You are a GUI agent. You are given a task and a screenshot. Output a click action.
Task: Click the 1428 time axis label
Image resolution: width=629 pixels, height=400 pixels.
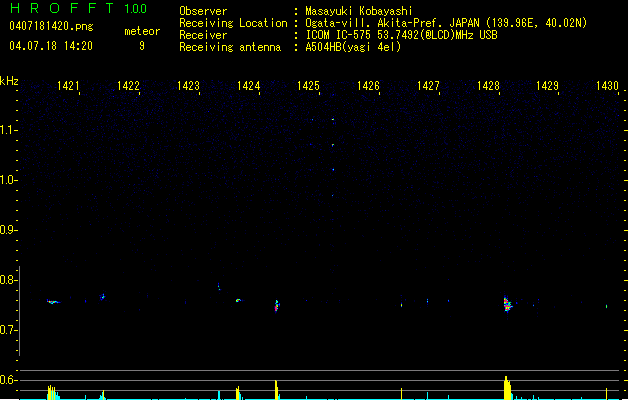[488, 85]
